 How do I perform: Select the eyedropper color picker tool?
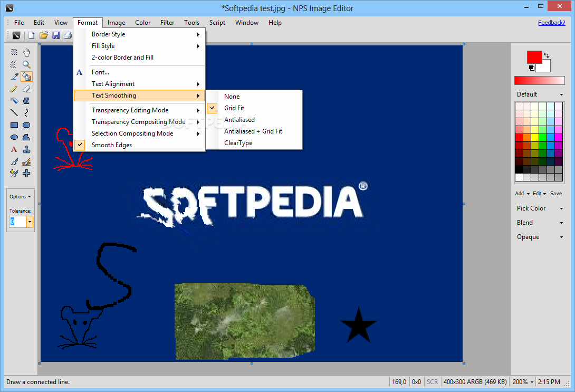point(14,77)
